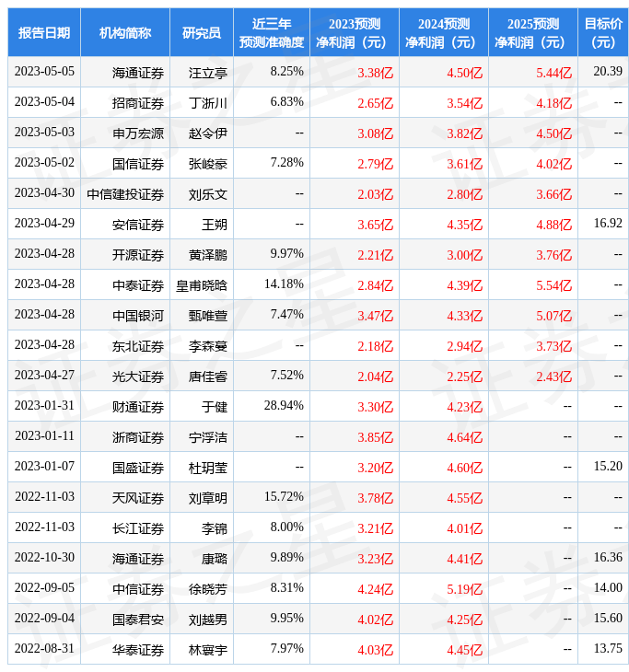Click the 报告日期 column header
This screenshot has width=629, height=672.
coord(44,32)
